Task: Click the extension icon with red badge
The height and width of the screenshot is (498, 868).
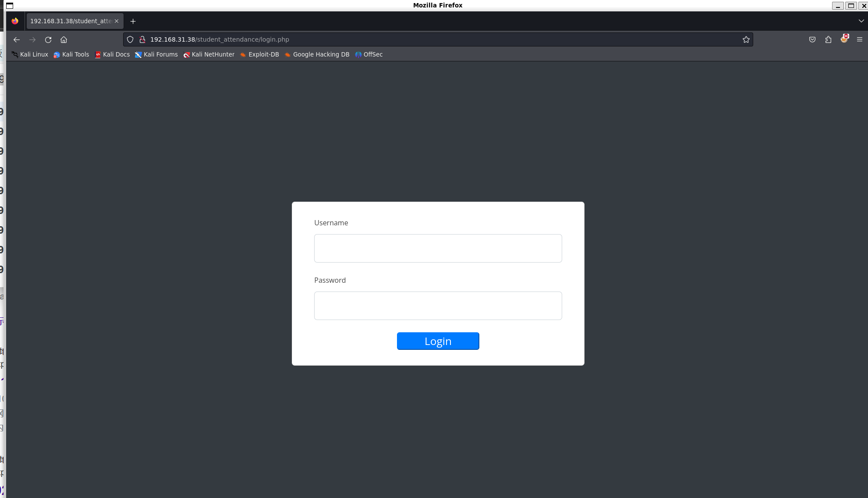Action: click(844, 39)
